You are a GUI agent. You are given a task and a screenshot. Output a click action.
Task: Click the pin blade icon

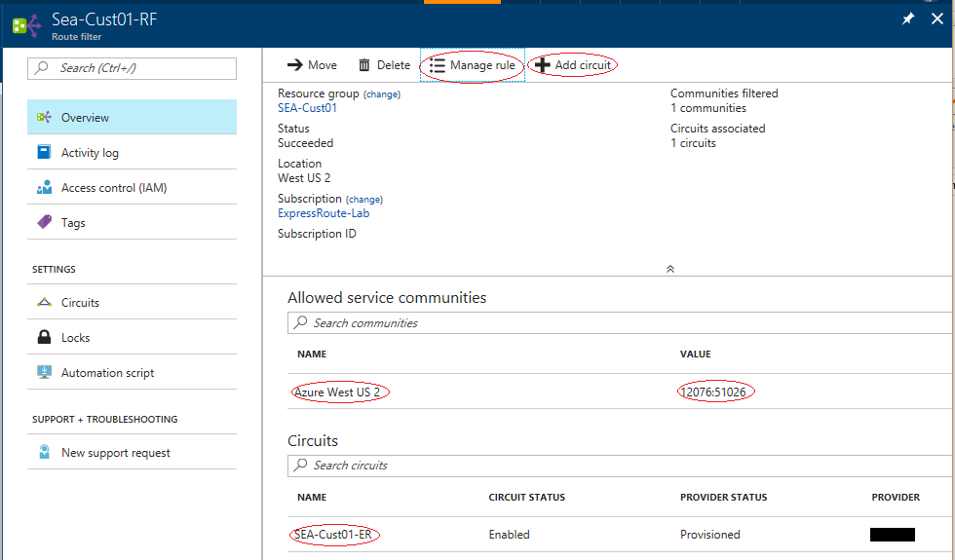[908, 19]
